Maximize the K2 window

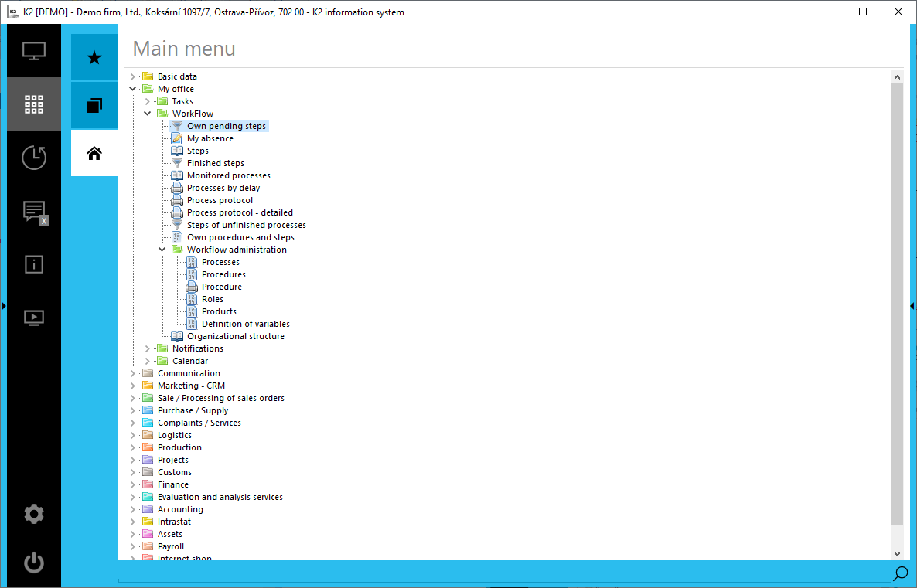(x=863, y=12)
